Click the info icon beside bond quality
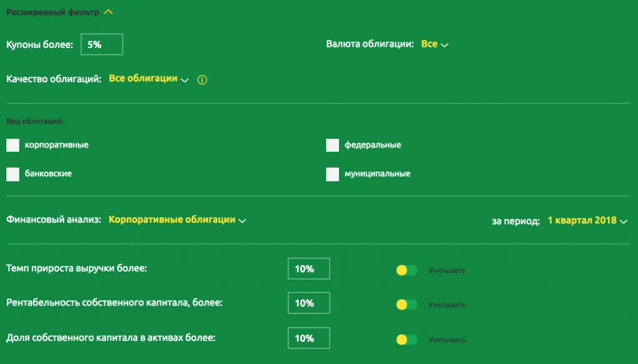 (x=202, y=80)
